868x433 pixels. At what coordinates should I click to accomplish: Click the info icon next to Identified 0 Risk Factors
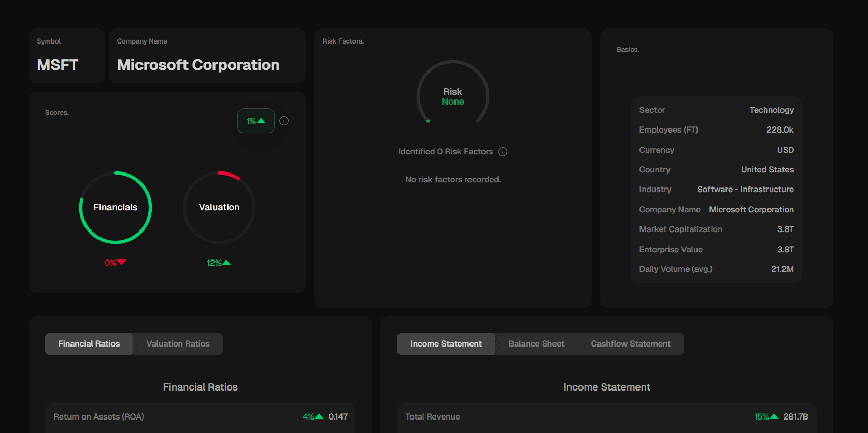pyautogui.click(x=503, y=152)
